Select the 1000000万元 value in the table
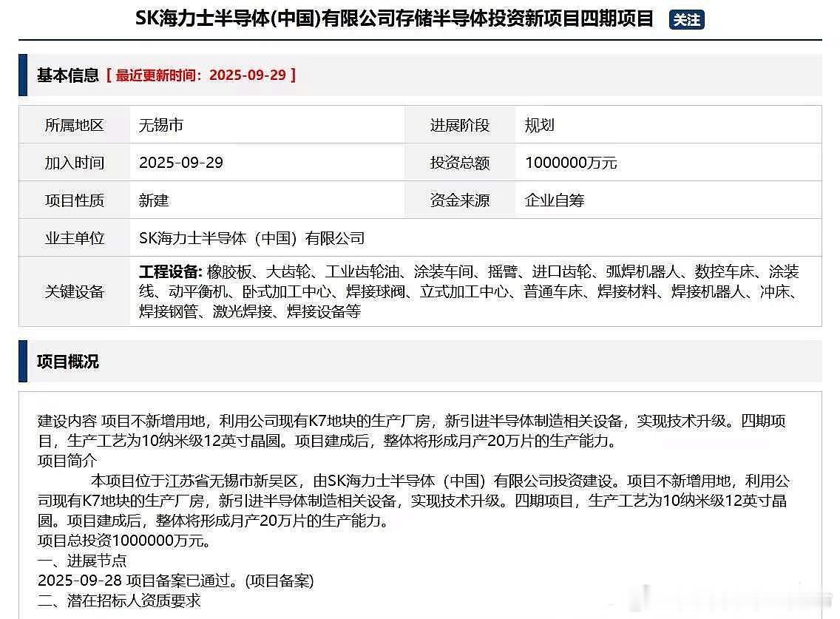Screen dimensions: 840x619 [x=571, y=163]
